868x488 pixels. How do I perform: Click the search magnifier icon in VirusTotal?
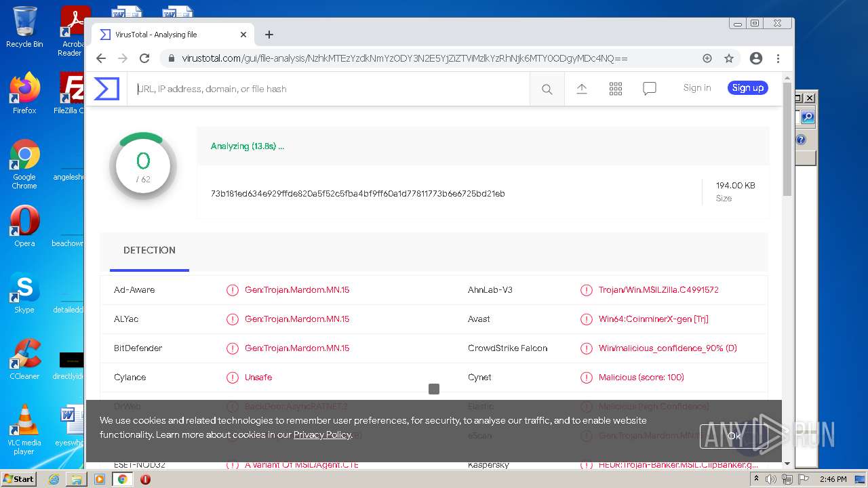(547, 89)
